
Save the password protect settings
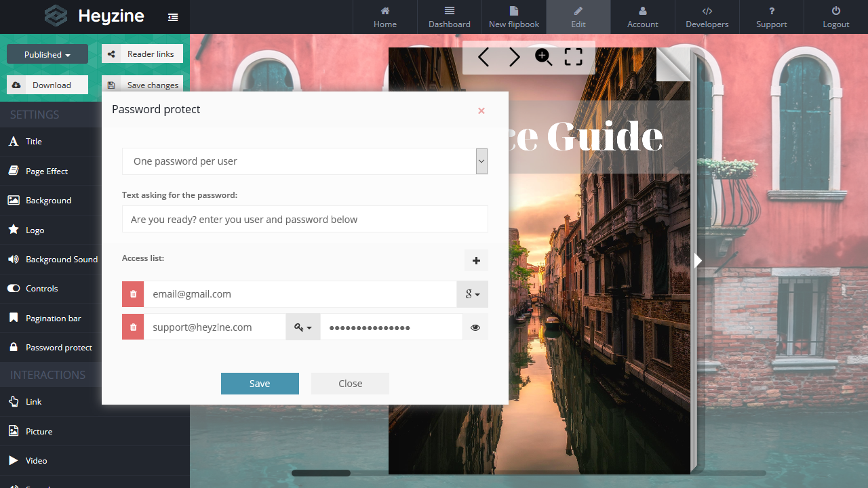(x=260, y=384)
